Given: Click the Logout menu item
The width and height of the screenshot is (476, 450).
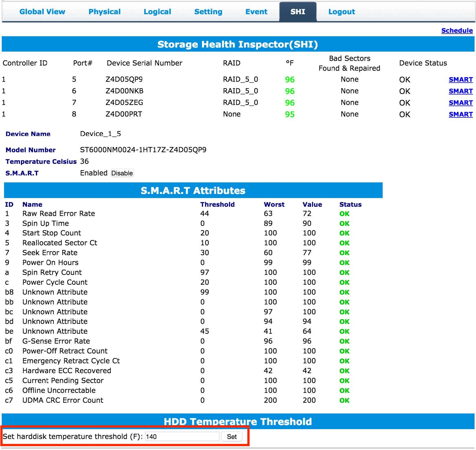Looking at the screenshot, I should [x=341, y=12].
